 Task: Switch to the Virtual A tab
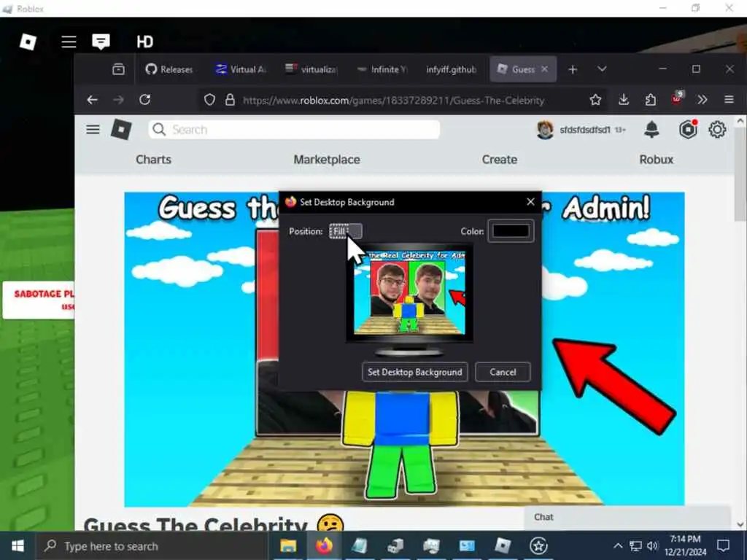point(241,69)
